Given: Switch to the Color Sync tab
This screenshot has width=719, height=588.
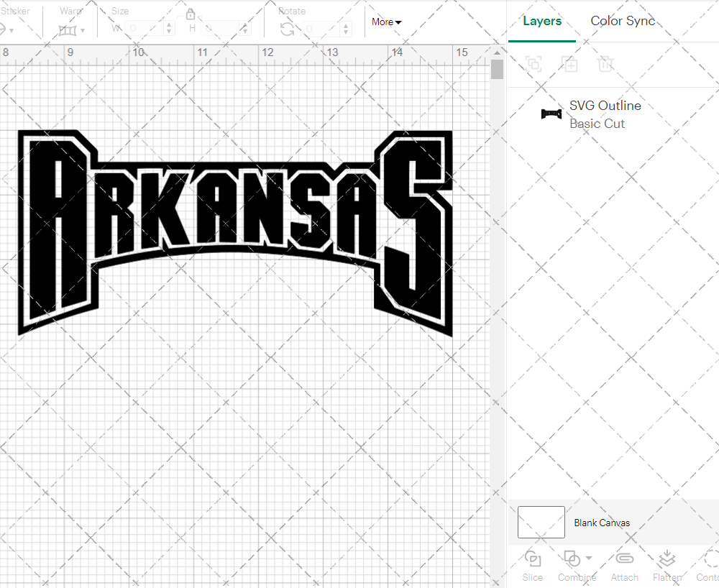Looking at the screenshot, I should (623, 21).
